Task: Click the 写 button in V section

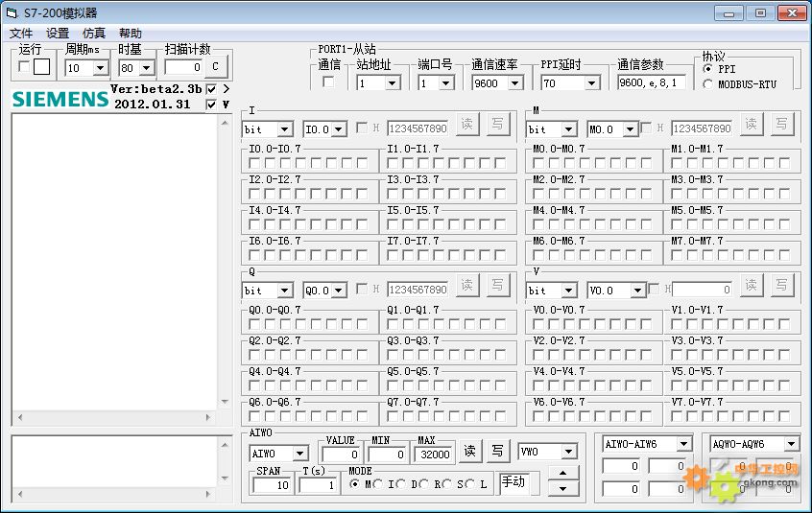Action: (x=782, y=286)
